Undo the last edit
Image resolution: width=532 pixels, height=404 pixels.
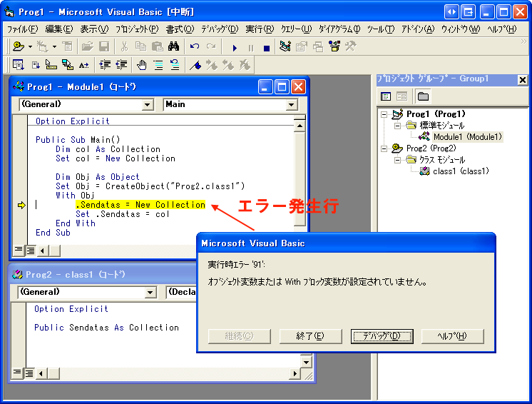195,46
